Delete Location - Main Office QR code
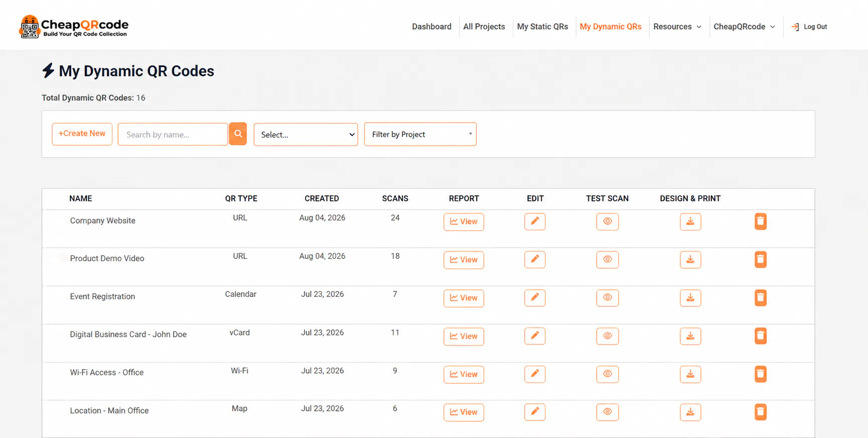 click(x=761, y=412)
